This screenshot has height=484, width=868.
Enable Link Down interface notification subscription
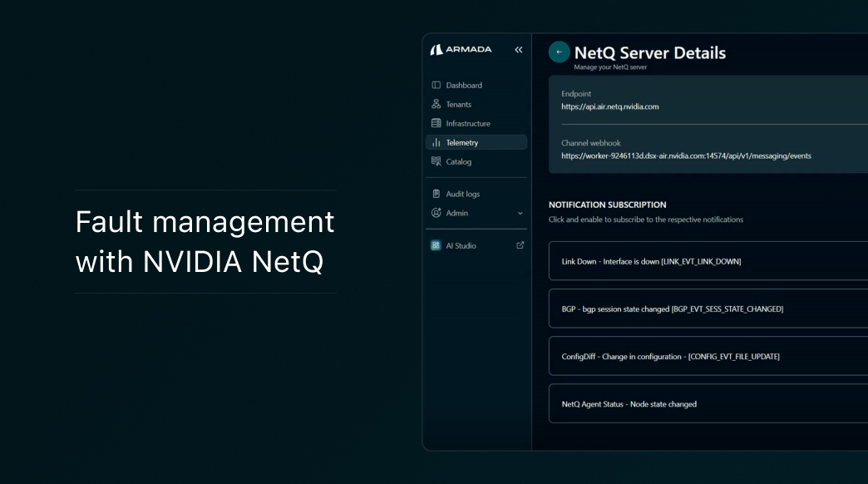click(x=708, y=261)
